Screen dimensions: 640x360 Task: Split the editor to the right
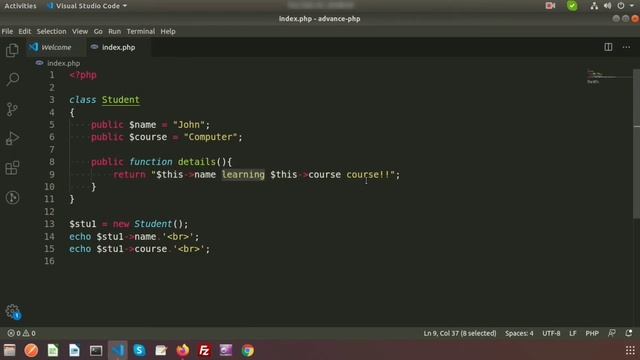tap(608, 47)
